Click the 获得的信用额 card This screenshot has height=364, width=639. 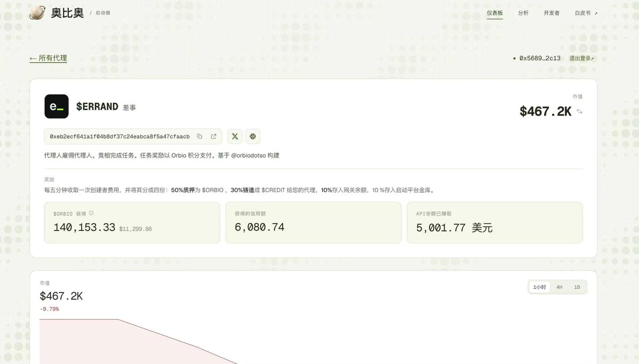[313, 222]
